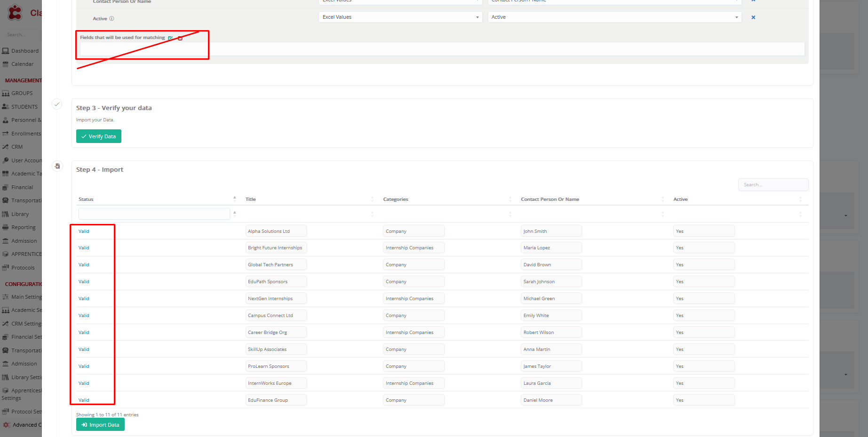The height and width of the screenshot is (437, 868).
Task: Click the Import Data button
Action: point(100,425)
